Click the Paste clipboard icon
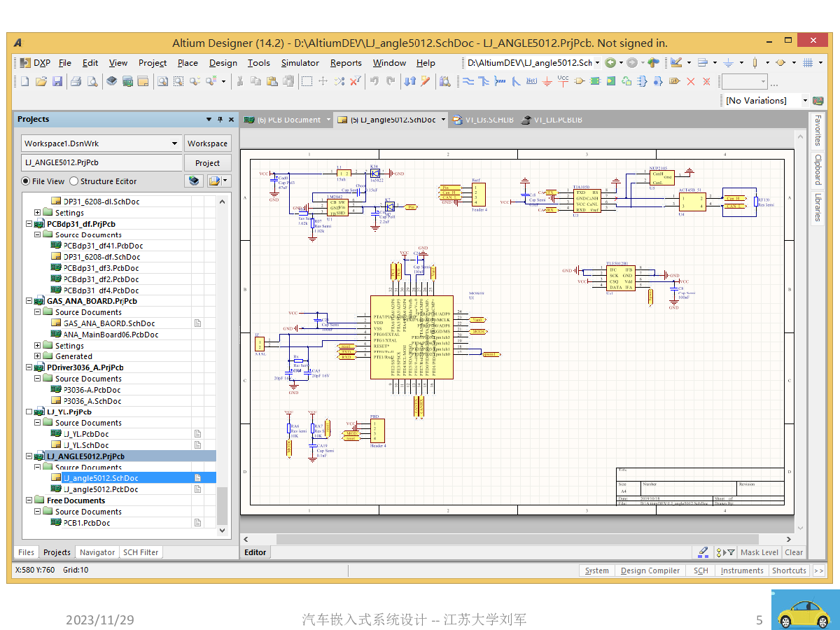 (x=272, y=81)
